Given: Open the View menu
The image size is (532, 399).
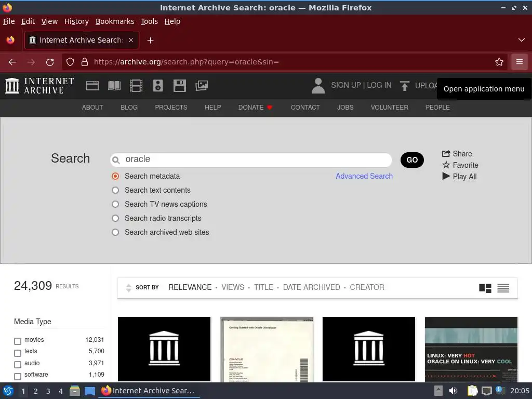Looking at the screenshot, I should [49, 21].
